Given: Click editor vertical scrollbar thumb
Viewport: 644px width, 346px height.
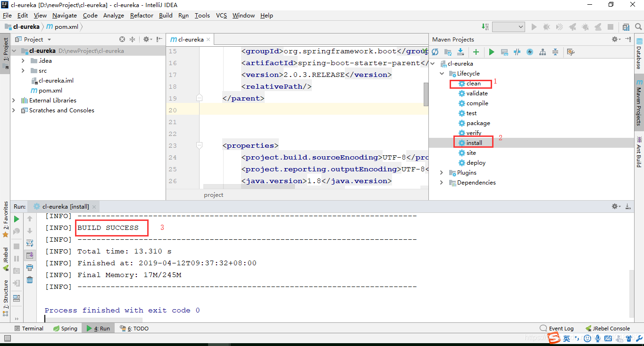Looking at the screenshot, I should click(x=426, y=94).
